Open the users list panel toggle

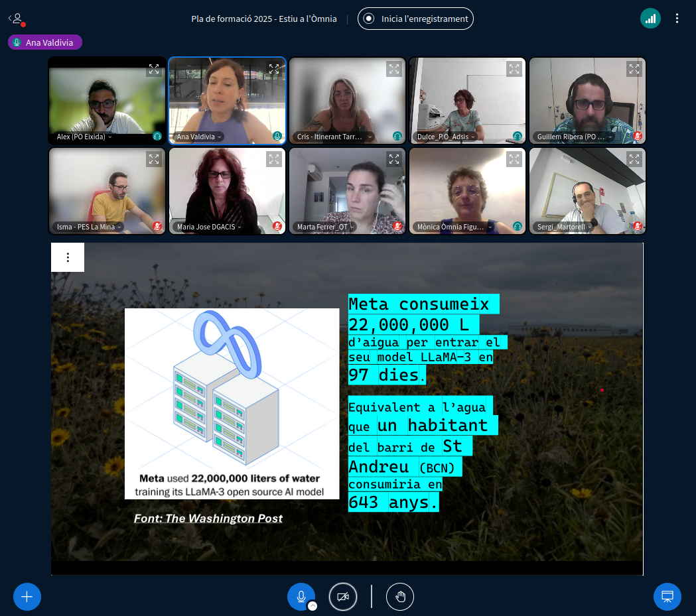click(x=17, y=19)
